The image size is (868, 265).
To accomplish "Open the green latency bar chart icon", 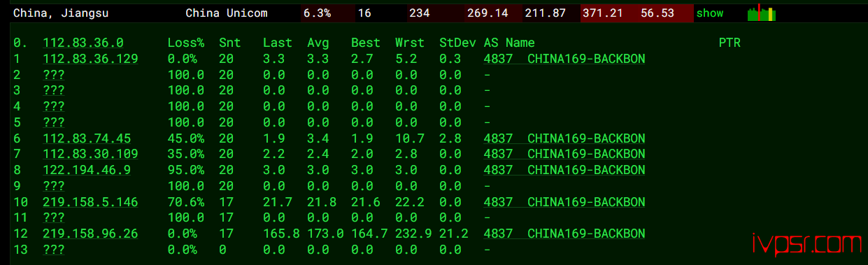I will point(762,13).
